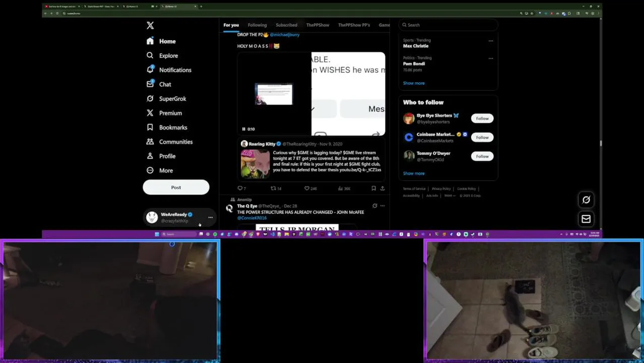This screenshot has width=644, height=363.
Task: Open Max Christie trend options menu
Action: [x=490, y=41]
